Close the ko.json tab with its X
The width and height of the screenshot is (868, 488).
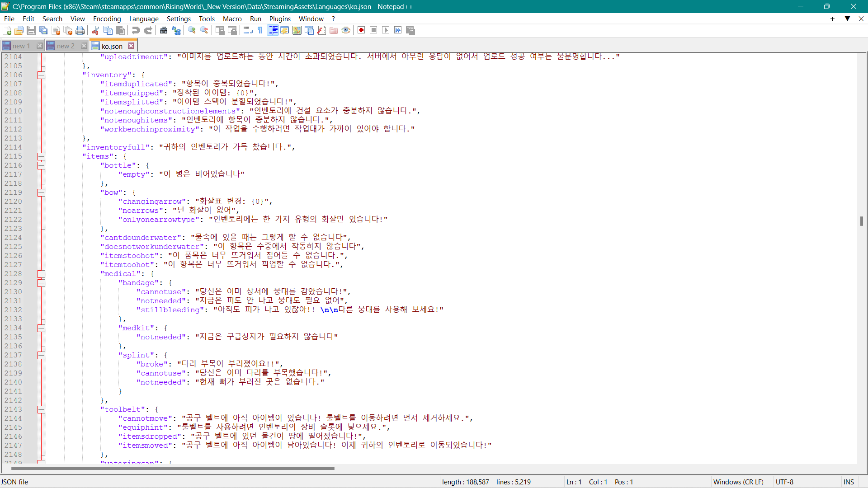pos(131,46)
